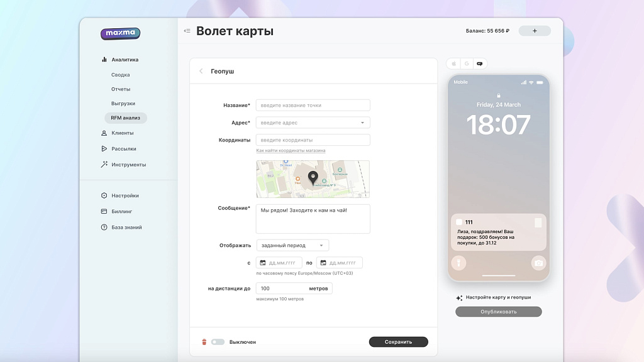
Task: Click inside the Название input field
Action: click(313, 105)
